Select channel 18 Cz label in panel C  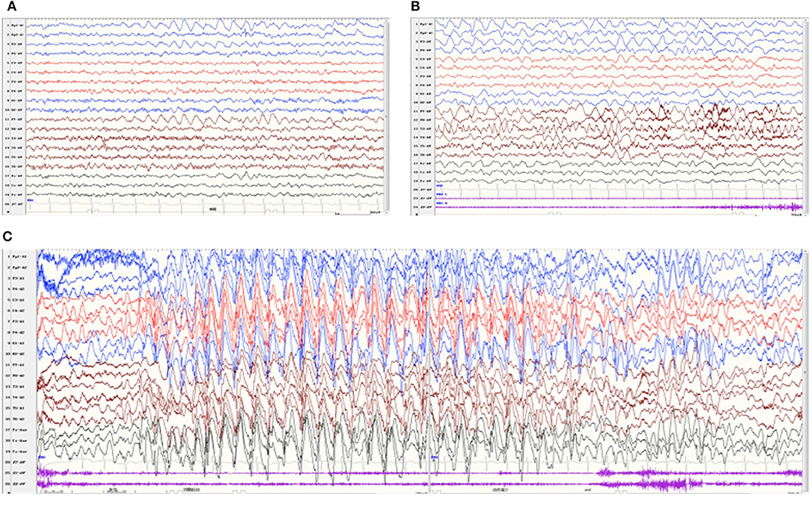click(19, 440)
